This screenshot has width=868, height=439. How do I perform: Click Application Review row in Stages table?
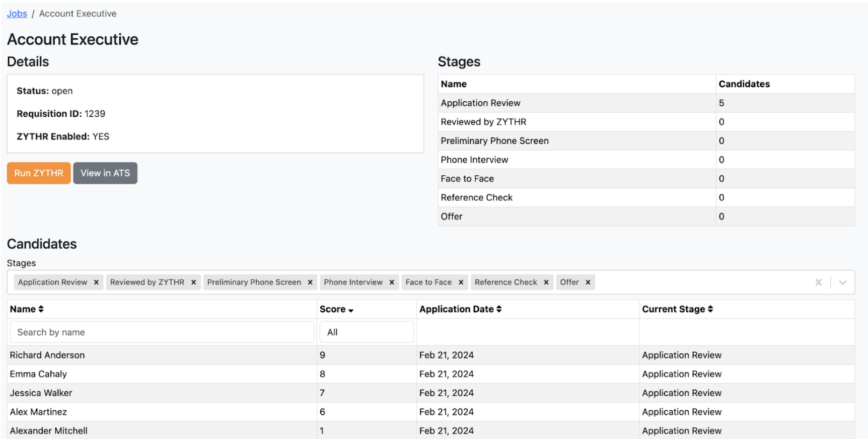coord(646,103)
